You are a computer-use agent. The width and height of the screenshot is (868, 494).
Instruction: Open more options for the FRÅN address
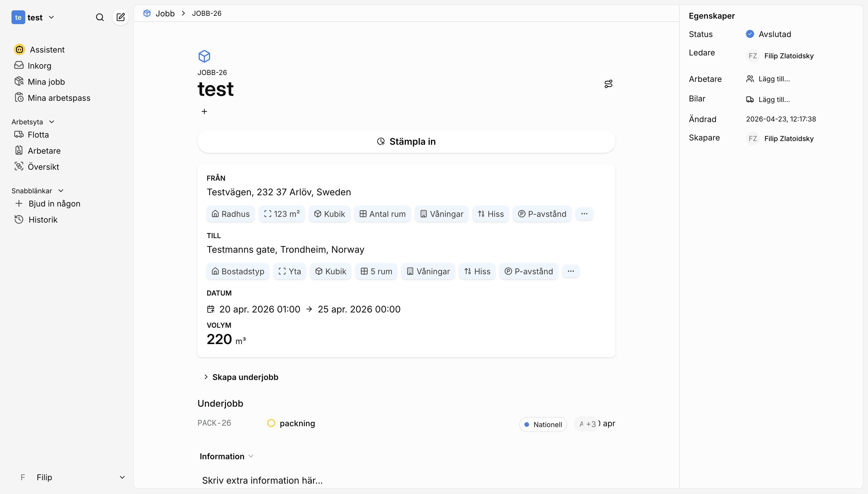coord(584,214)
